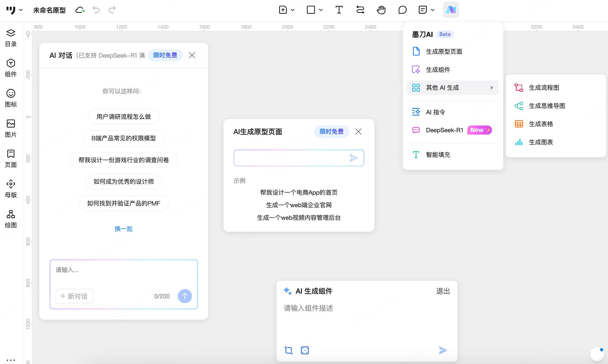Viewport: 608px width, 364px height.
Task: Open the 组件 components sidebar panel
Action: click(x=11, y=68)
